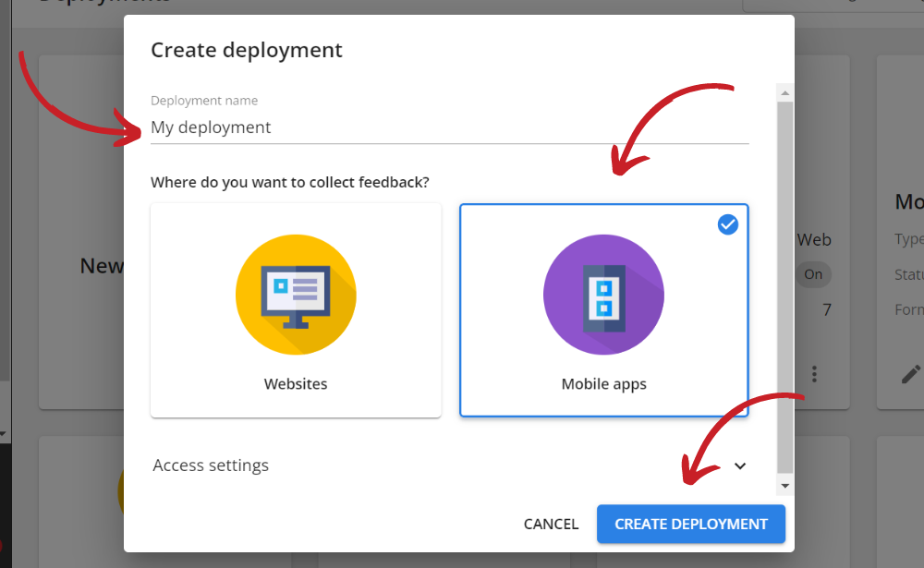Click the "New" deployment card on left
Screen dimensions: 924x568
click(x=102, y=266)
